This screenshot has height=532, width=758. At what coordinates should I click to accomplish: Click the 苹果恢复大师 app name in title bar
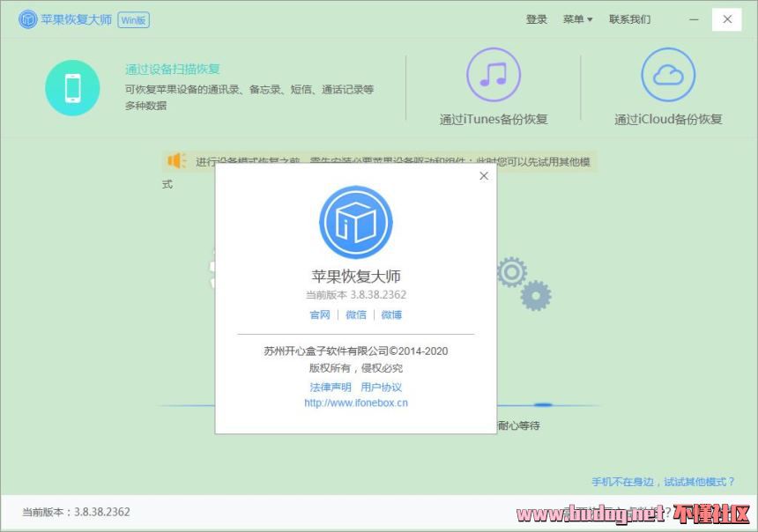77,19
